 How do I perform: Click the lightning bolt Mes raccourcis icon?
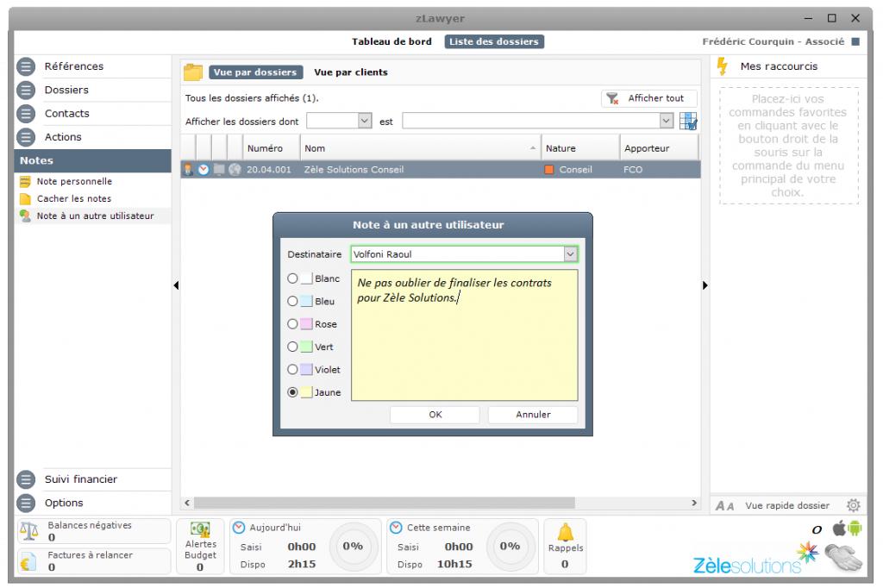click(x=723, y=66)
